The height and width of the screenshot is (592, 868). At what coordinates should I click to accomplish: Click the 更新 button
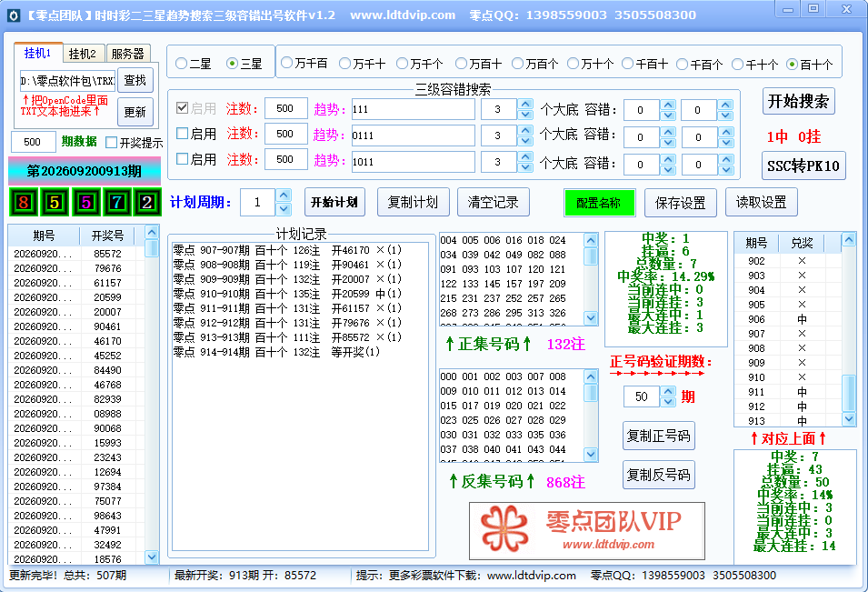pos(135,112)
